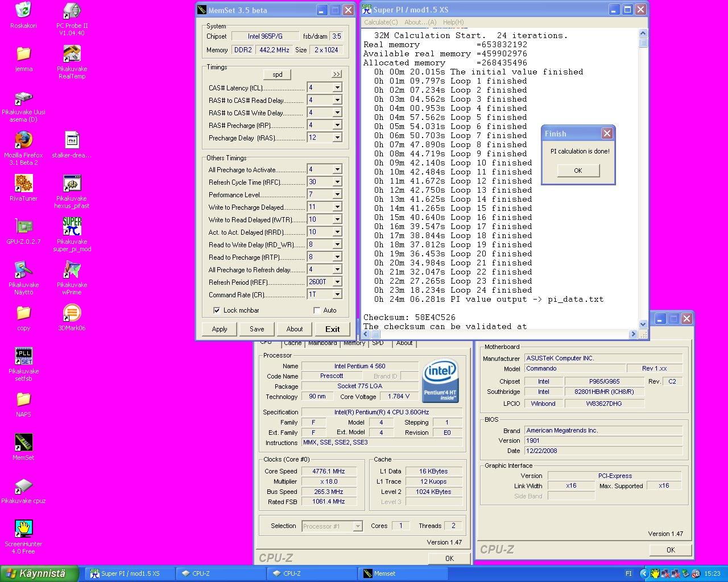Open PC Probe II desktop shortcut
The image size is (728, 582).
pyautogui.click(x=72, y=10)
